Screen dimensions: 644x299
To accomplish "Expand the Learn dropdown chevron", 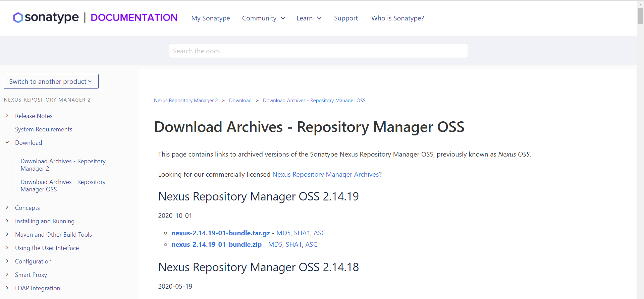I will coord(319,18).
